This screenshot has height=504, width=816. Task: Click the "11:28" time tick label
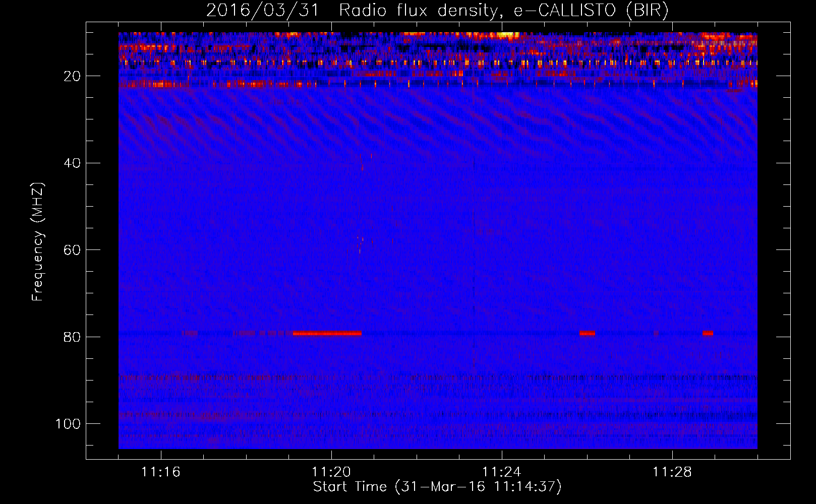coord(672,472)
